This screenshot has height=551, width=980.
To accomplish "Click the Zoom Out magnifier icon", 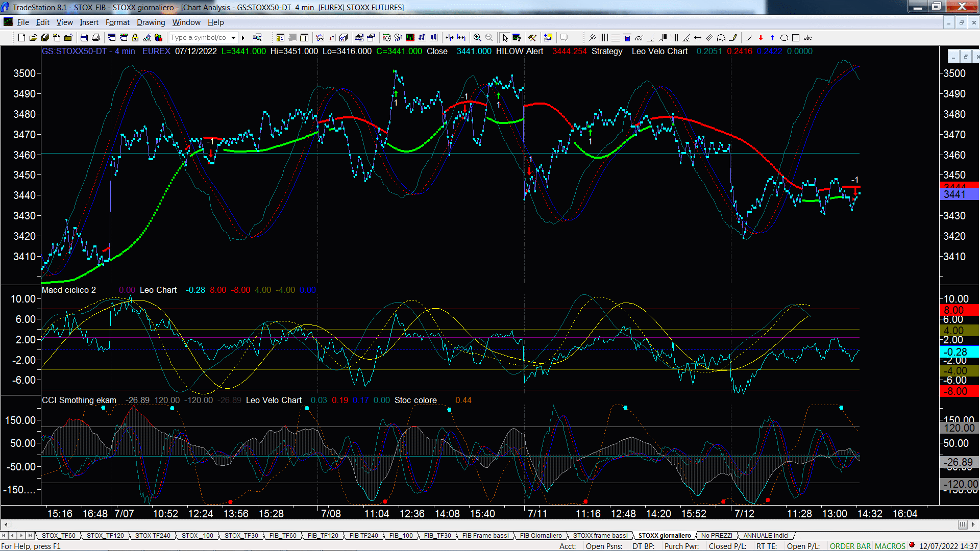I will coord(489,38).
